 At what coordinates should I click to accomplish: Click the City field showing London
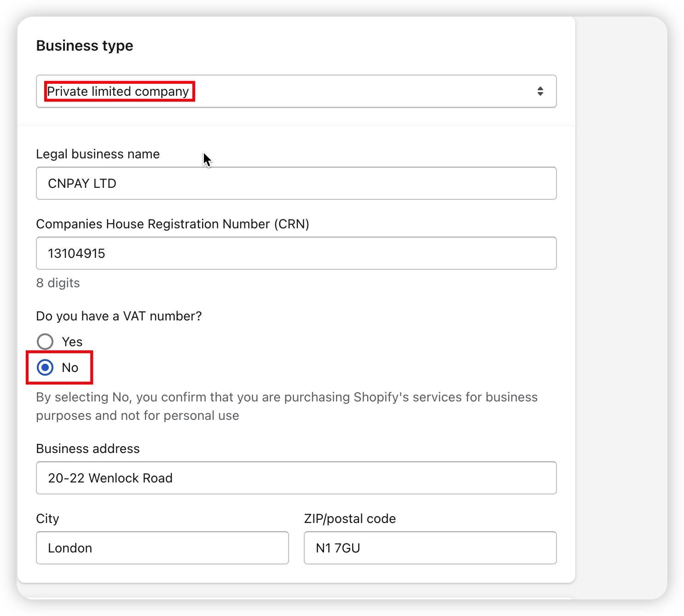pyautogui.click(x=162, y=548)
